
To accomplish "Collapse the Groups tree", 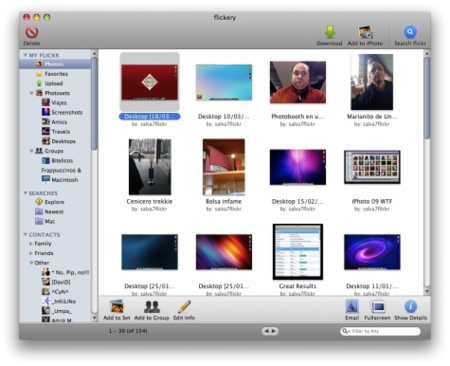I will click(x=31, y=151).
